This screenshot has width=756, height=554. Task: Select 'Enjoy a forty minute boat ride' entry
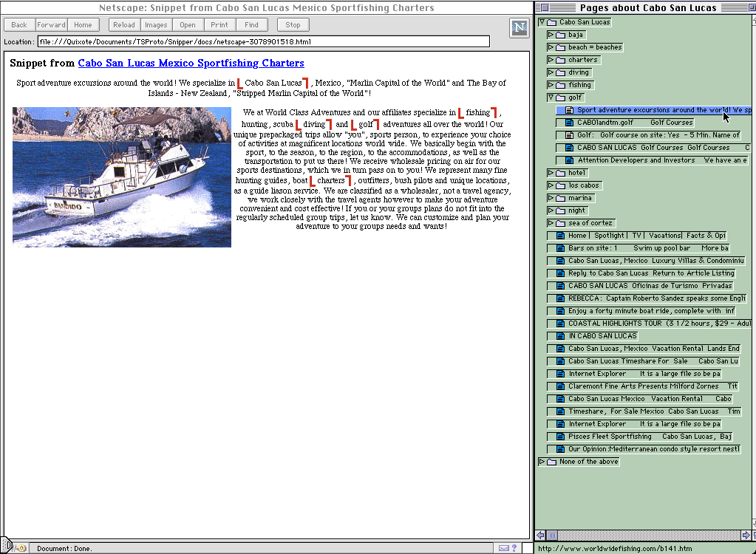(x=641, y=311)
